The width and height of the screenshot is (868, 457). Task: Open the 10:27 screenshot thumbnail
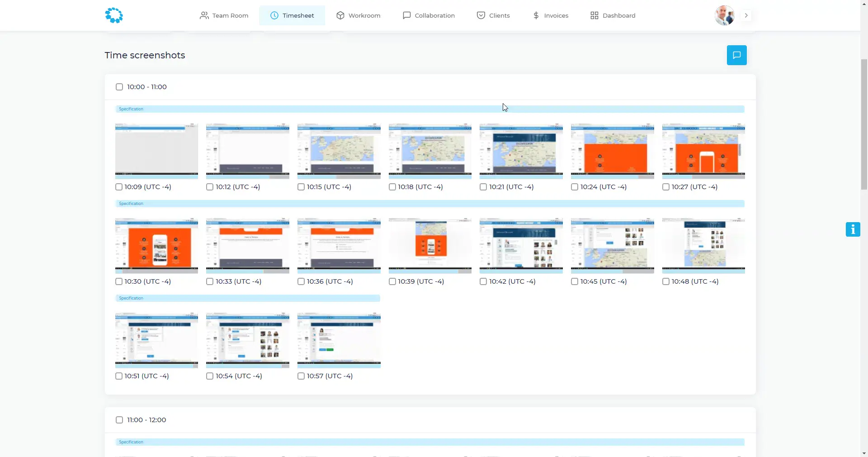(703, 150)
